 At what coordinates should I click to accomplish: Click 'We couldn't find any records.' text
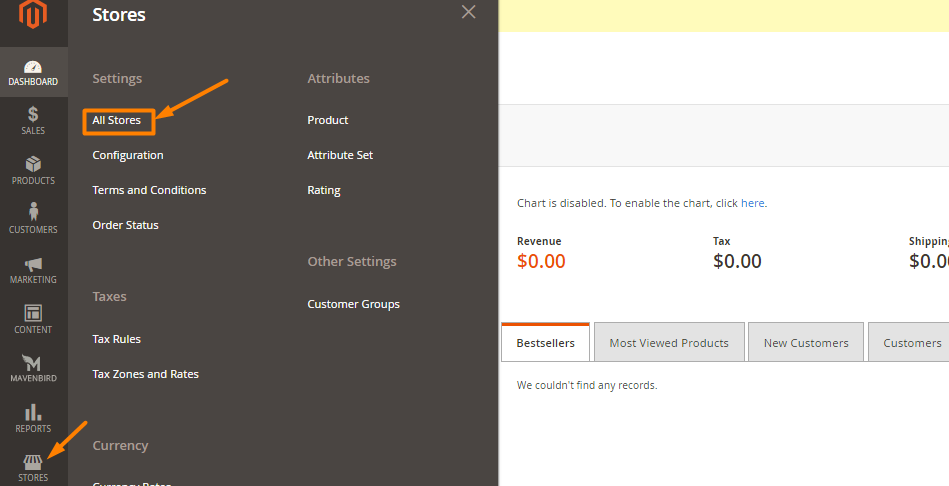[587, 385]
